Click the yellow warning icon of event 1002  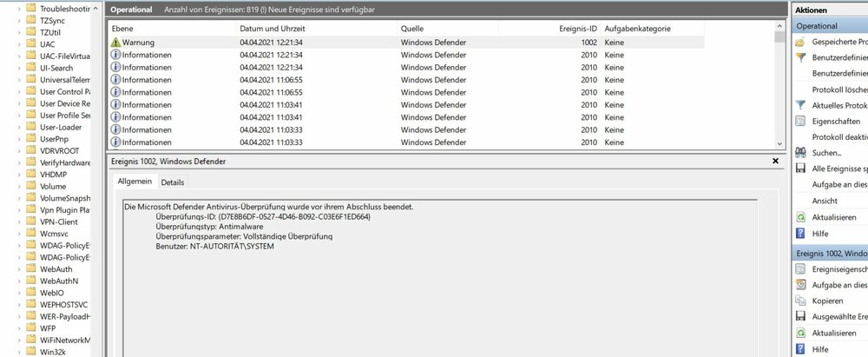[116, 43]
